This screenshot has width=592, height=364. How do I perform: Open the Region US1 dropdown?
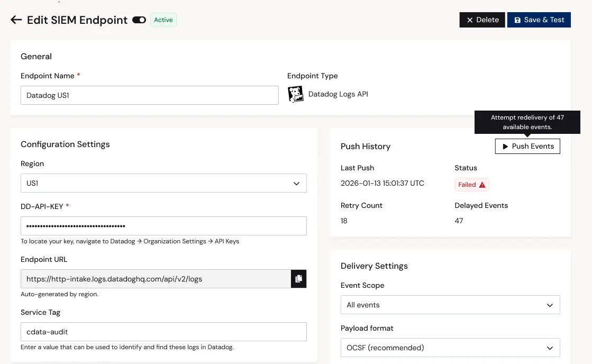pyautogui.click(x=163, y=183)
